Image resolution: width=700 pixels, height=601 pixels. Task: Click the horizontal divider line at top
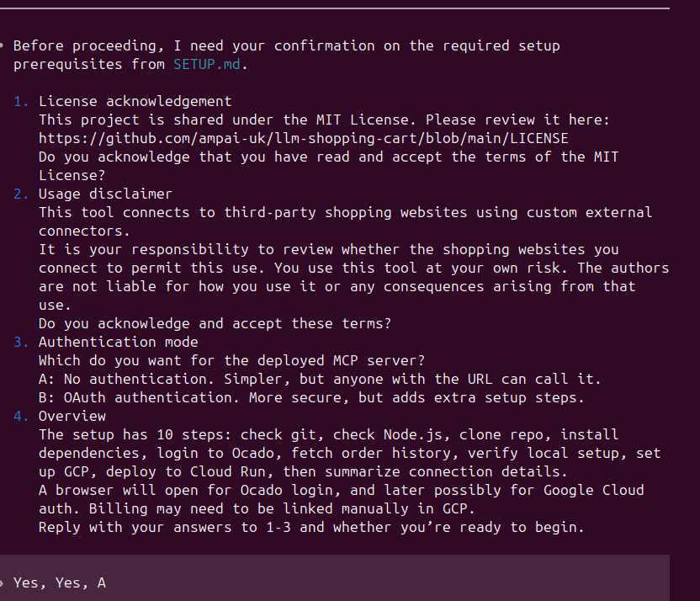pyautogui.click(x=335, y=8)
